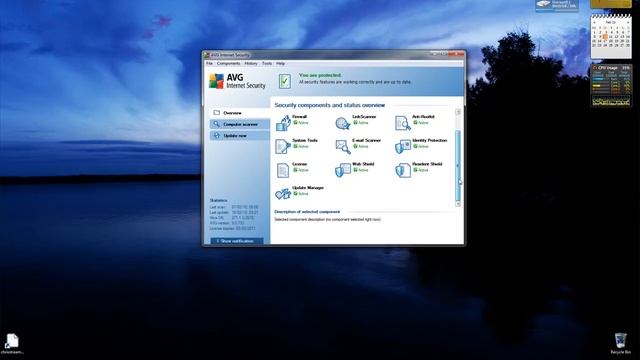
Task: Switch to the Overview sidebar item
Action: pyautogui.click(x=240, y=113)
